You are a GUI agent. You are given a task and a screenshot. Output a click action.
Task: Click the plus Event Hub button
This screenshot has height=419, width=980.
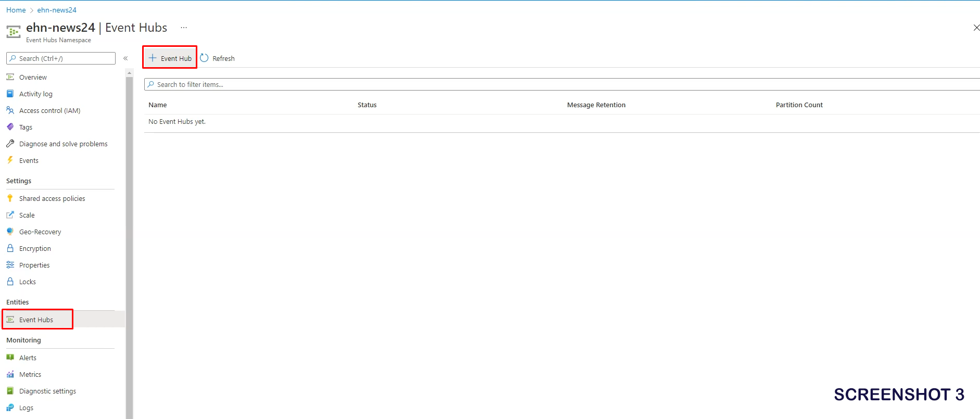pyautogui.click(x=170, y=58)
